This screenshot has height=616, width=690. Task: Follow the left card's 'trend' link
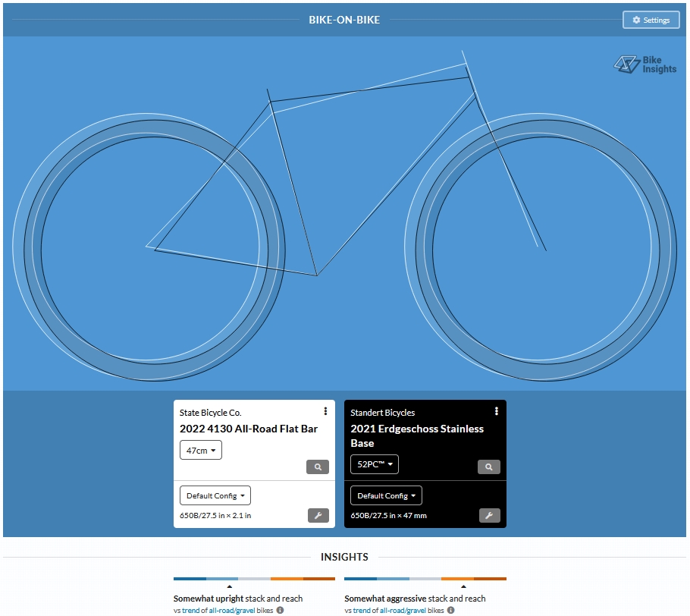tap(190, 610)
